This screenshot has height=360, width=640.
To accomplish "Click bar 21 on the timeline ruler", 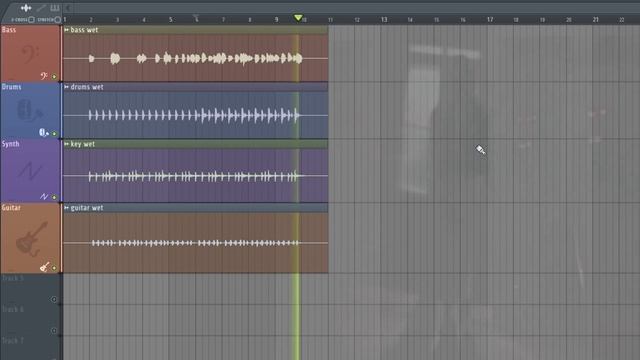I will click(596, 20).
